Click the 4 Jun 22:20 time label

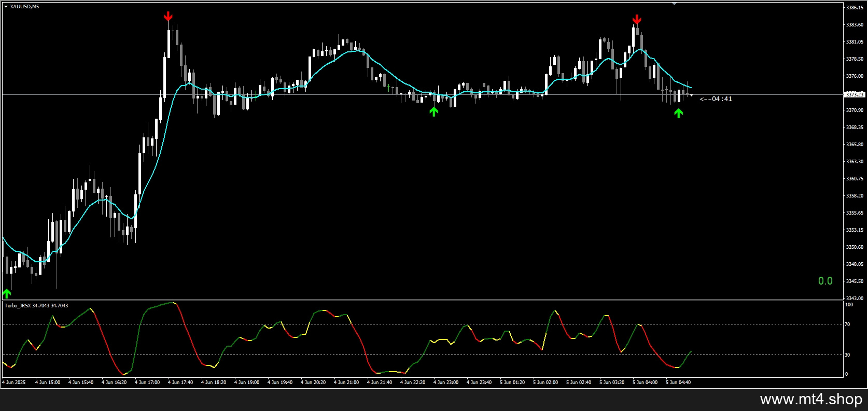(x=413, y=382)
